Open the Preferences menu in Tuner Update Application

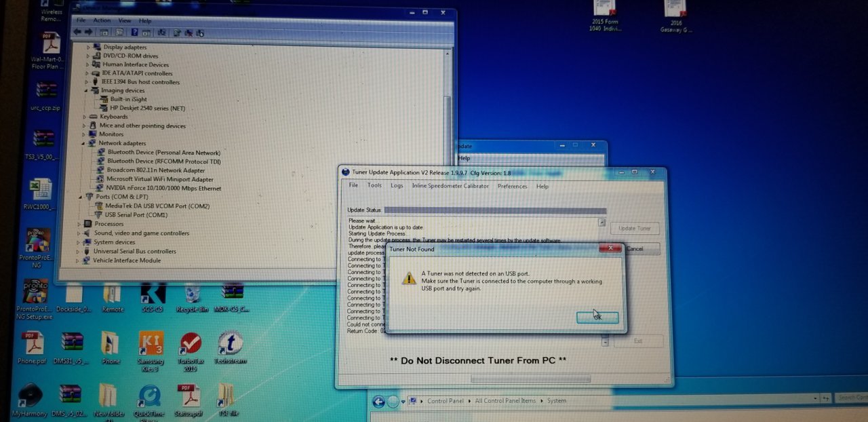(x=512, y=186)
